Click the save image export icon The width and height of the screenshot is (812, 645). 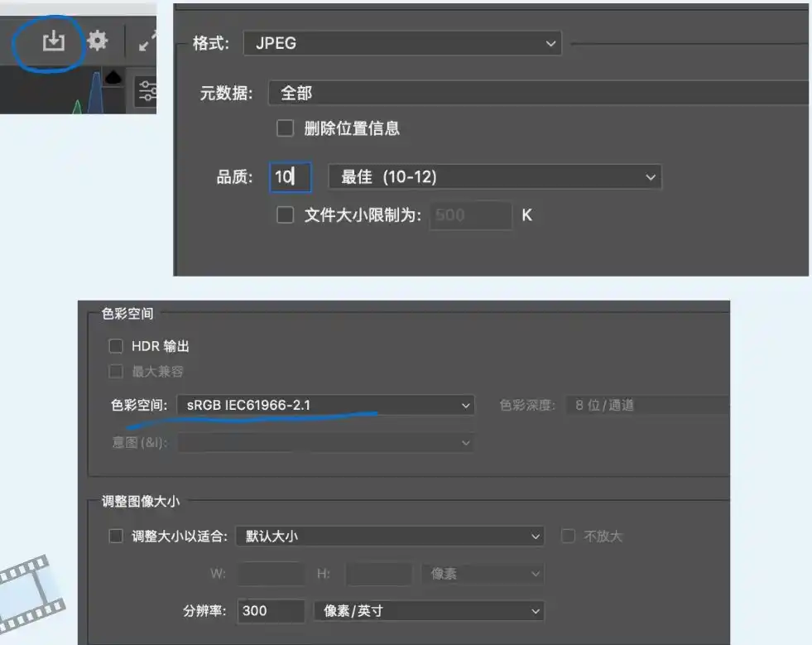point(53,41)
